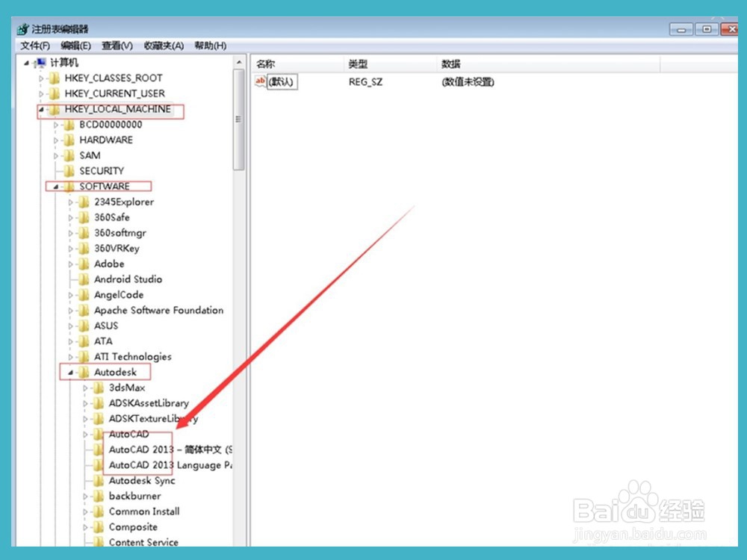Select the 2345Explorer key label
The width and height of the screenshot is (747, 560).
point(124,202)
